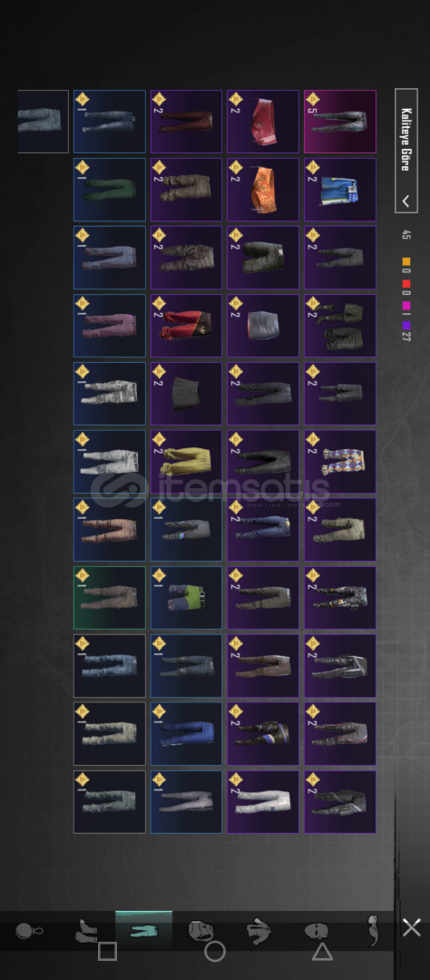
Task: Select the harlequin checkered pants
Action: 340,461
